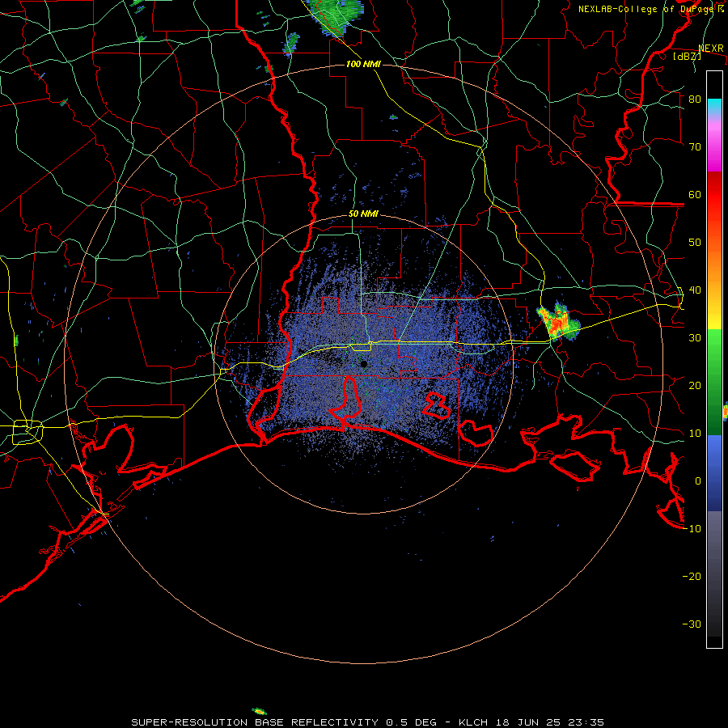
Task: Click the 30 value on the dBZ scale
Action: [695, 337]
